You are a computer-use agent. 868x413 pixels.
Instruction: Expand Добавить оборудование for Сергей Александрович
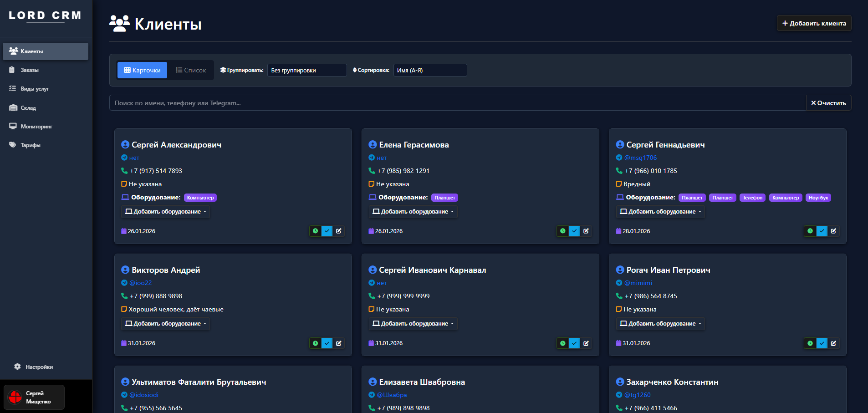(166, 212)
